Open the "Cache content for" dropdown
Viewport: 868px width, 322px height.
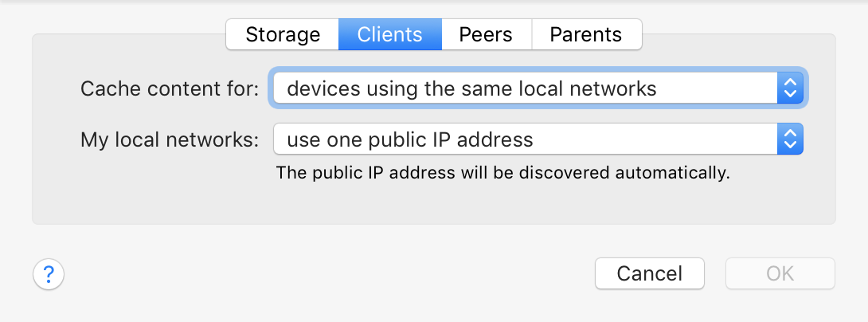coord(538,88)
